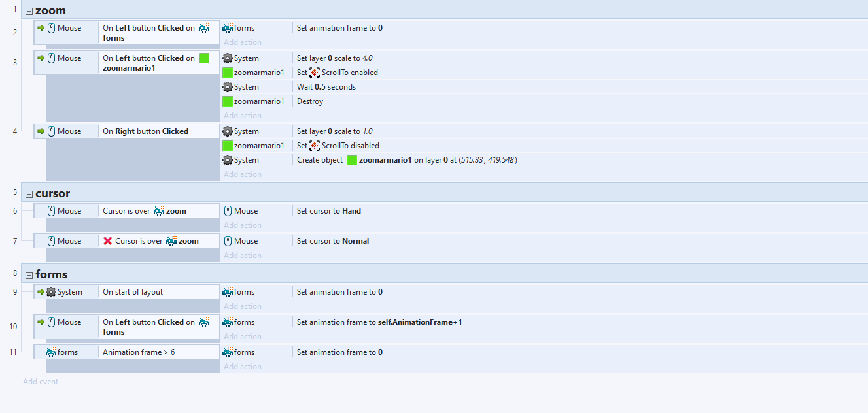Click green trigger arrow of event 10

(x=41, y=322)
